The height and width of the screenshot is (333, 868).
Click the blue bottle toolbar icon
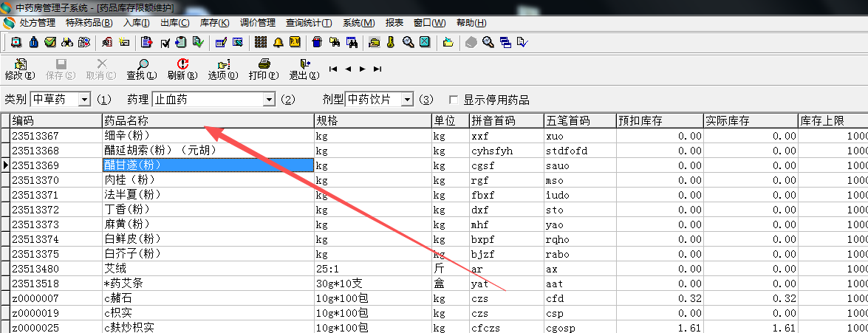pos(33,42)
